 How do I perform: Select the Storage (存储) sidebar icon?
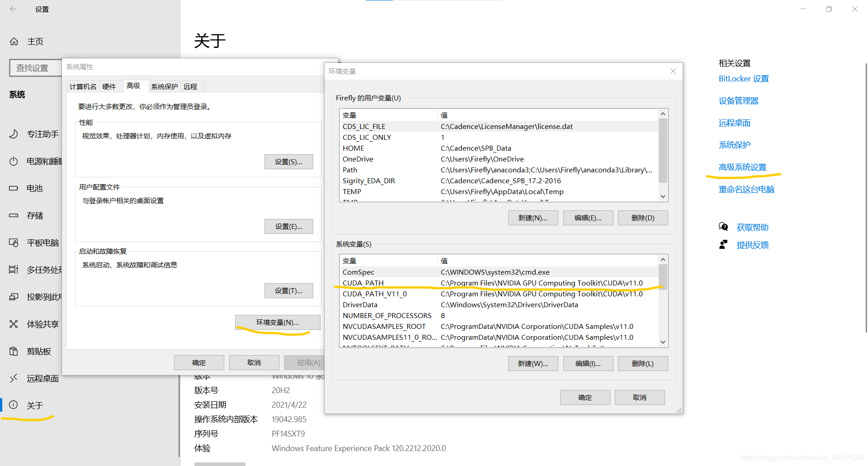(x=14, y=215)
